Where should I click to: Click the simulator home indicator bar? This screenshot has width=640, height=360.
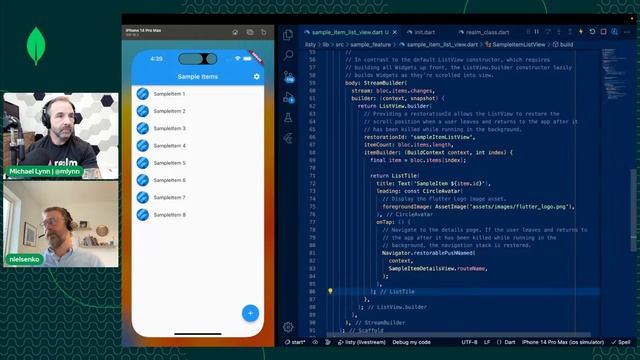point(198,333)
